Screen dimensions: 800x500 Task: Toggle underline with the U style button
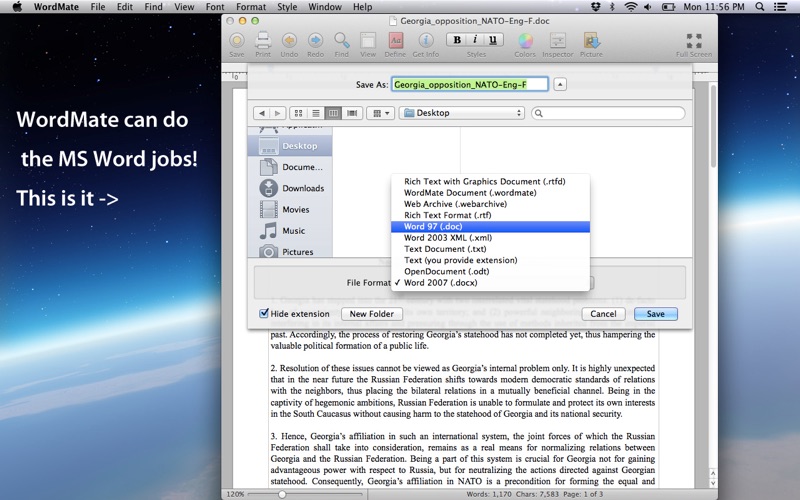tap(493, 40)
